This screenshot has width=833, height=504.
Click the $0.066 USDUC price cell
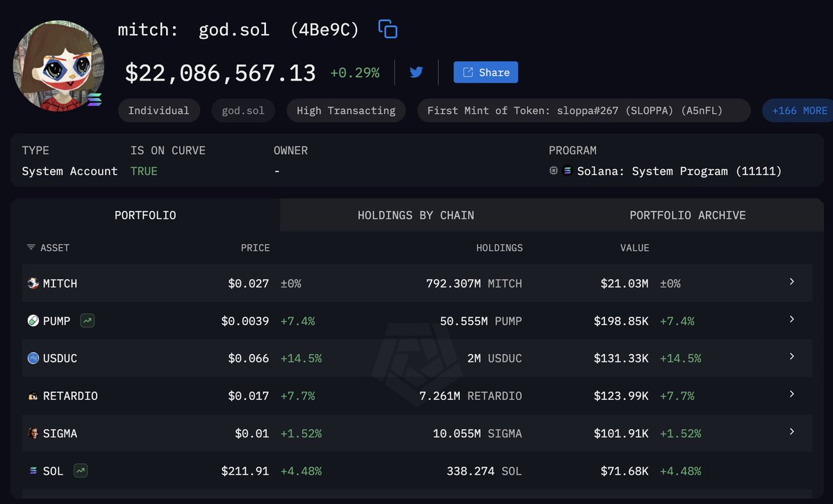[248, 358]
